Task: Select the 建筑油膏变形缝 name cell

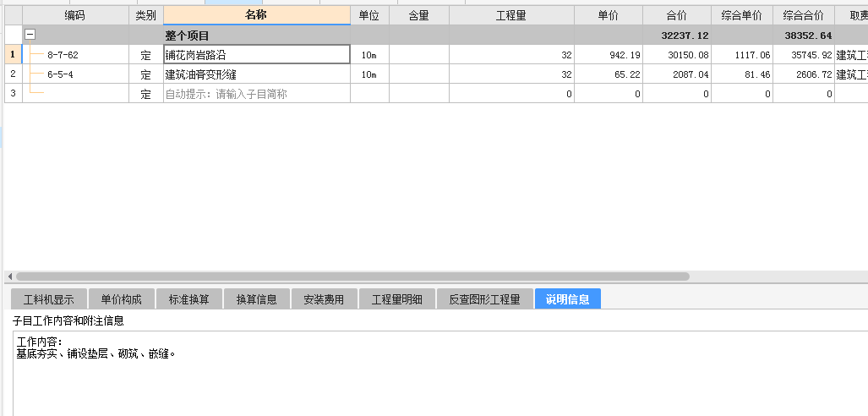Action: (x=257, y=74)
